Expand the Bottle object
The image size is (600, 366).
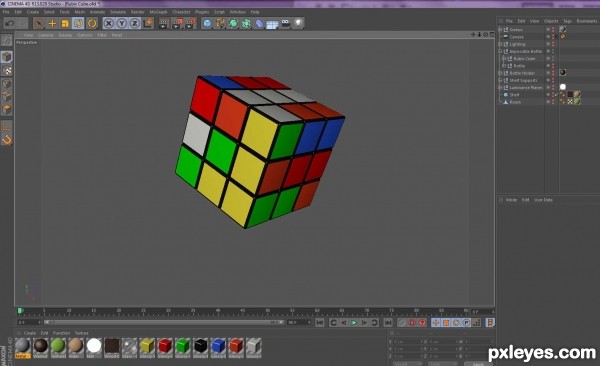(x=504, y=66)
